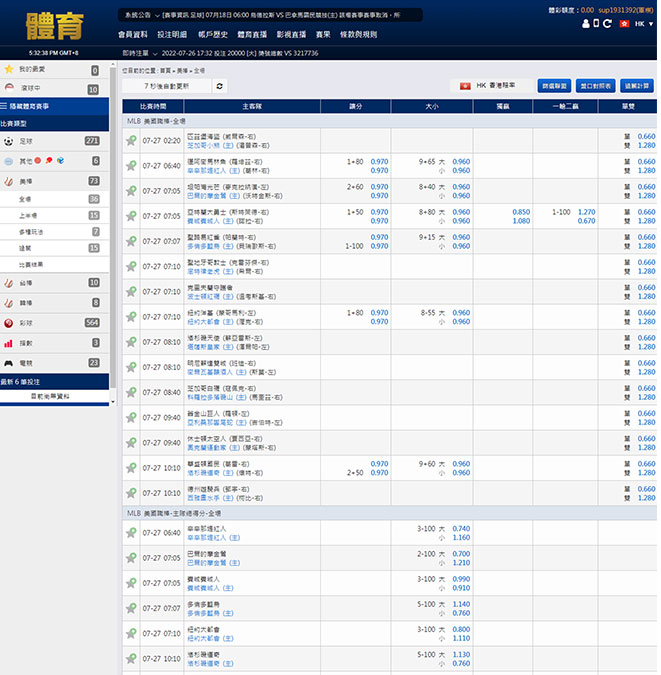Open the red lottery ball (彩球) icon
This screenshot has width=661, height=675.
(x=9, y=323)
